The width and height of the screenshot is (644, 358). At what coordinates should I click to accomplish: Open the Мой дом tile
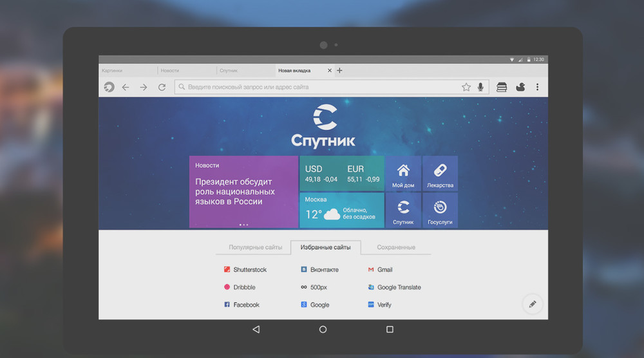click(403, 173)
